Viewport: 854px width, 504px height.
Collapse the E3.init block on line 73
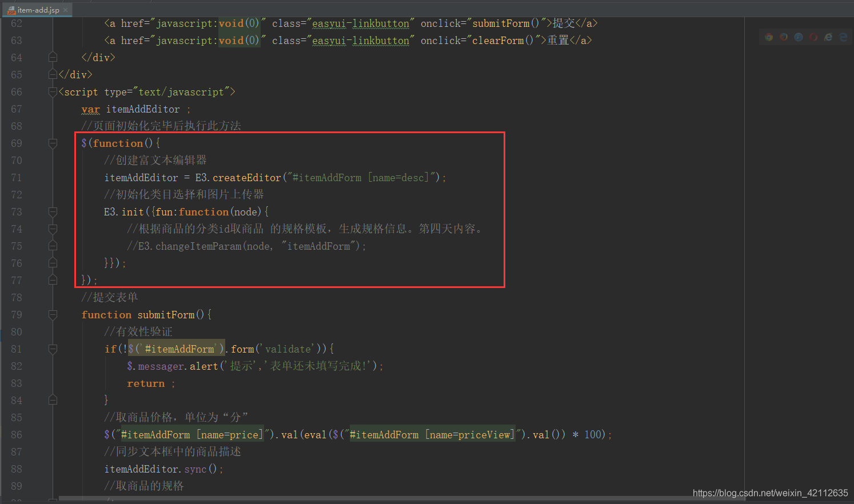click(53, 211)
